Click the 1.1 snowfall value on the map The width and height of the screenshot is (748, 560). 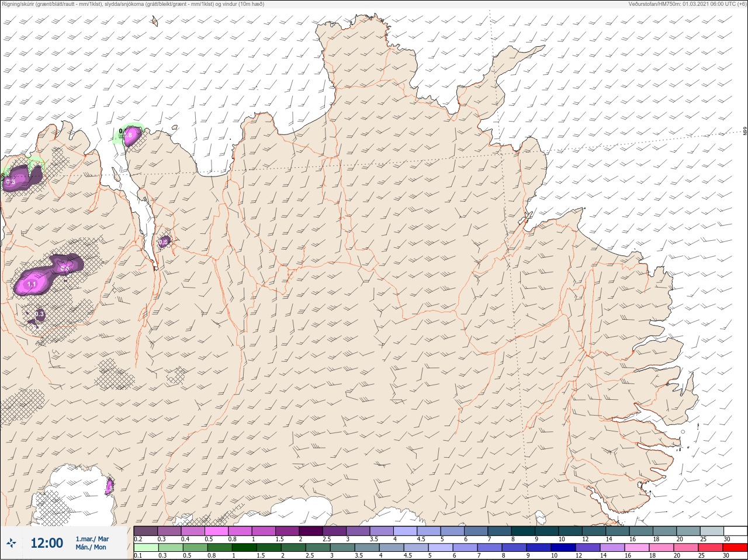[x=32, y=284]
